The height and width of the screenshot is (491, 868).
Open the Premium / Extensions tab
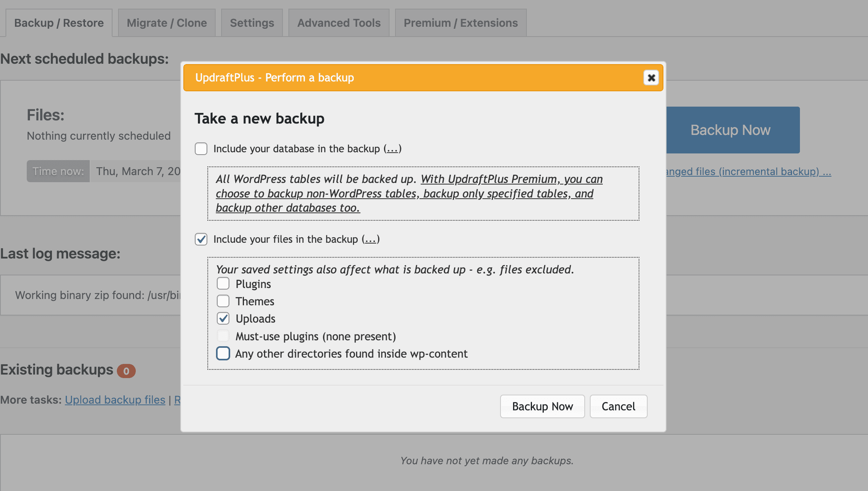461,23
